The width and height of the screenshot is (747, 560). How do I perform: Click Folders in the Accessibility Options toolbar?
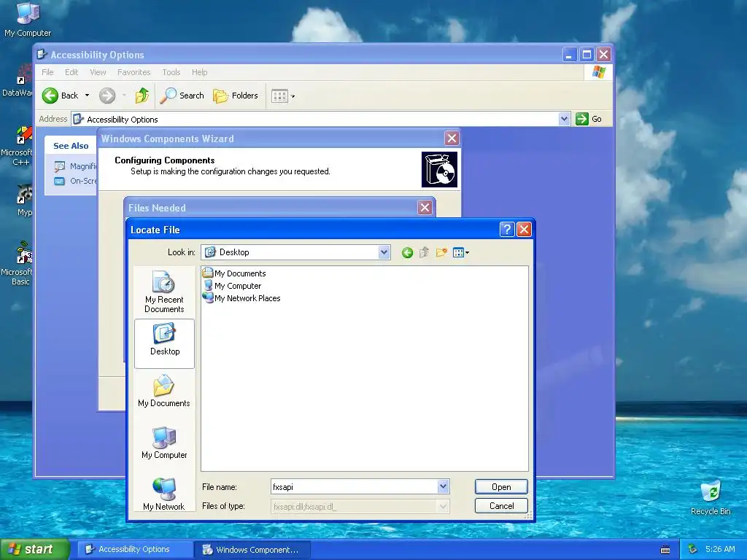[236, 96]
